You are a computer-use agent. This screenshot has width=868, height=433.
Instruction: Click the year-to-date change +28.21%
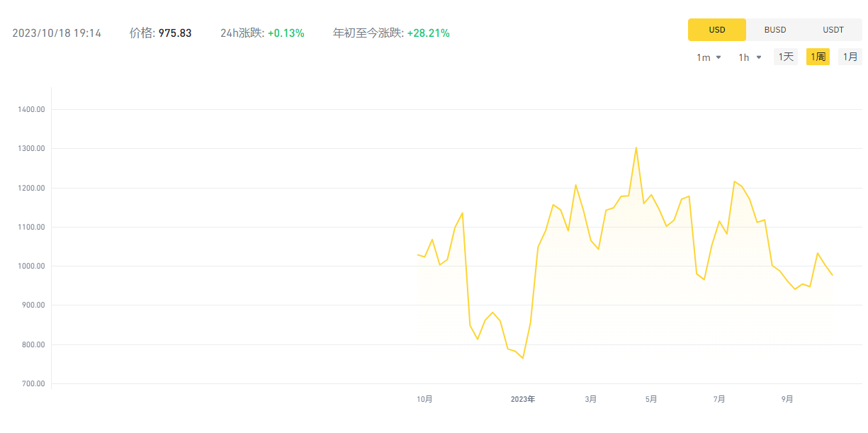tap(428, 33)
